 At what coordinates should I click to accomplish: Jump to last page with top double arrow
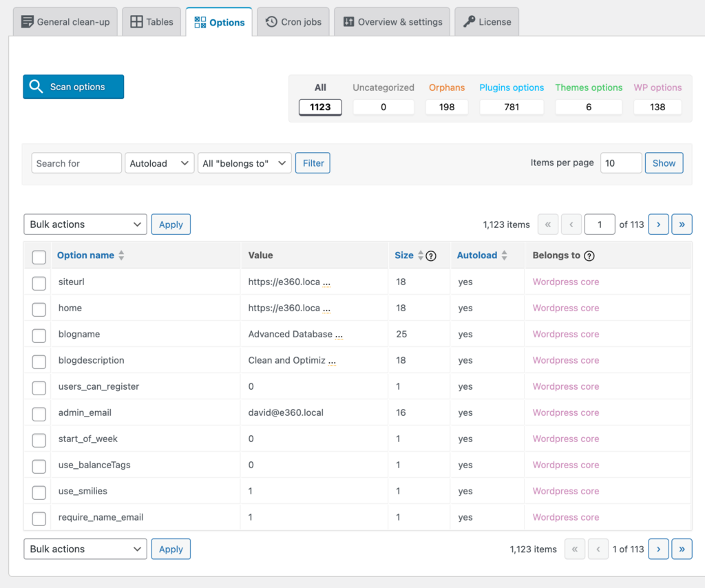pos(682,224)
